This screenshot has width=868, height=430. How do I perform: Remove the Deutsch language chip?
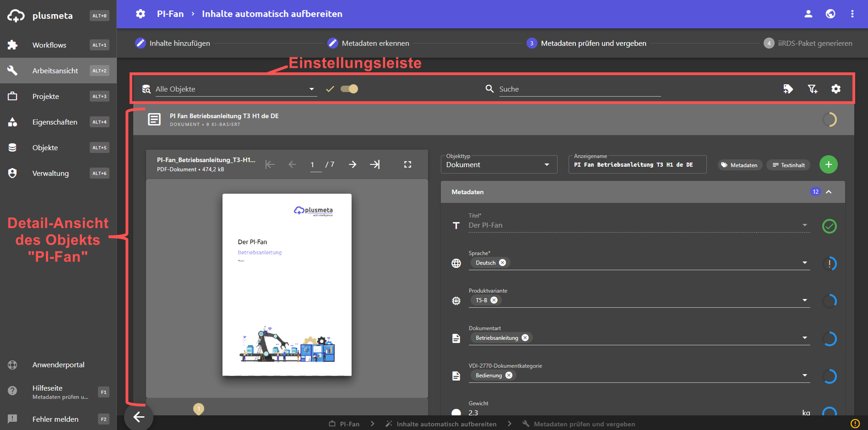click(502, 262)
